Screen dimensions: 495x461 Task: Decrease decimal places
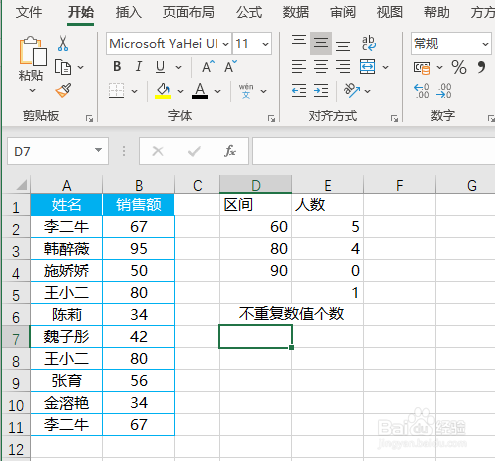(444, 91)
